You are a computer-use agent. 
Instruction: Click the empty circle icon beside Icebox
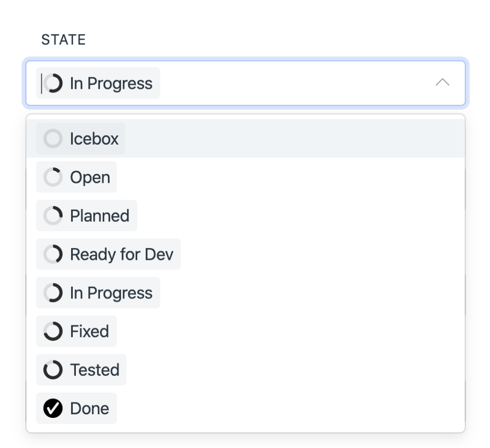click(53, 139)
